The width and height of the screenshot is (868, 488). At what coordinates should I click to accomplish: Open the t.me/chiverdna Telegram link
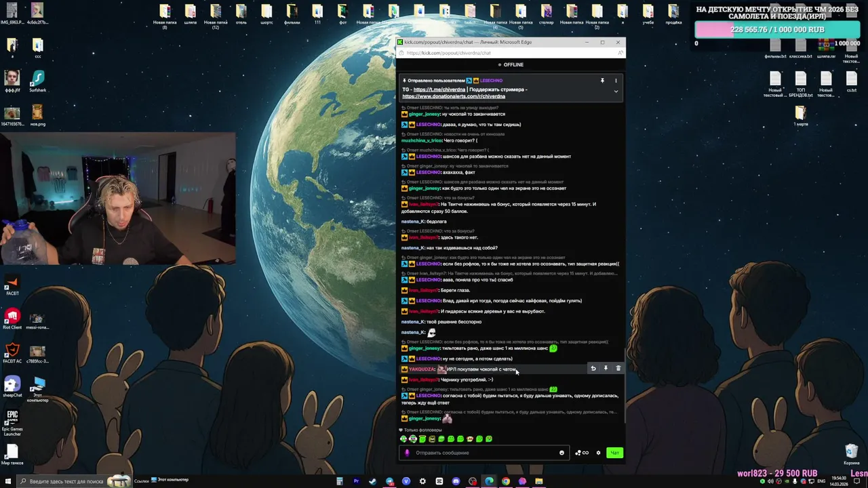click(439, 89)
